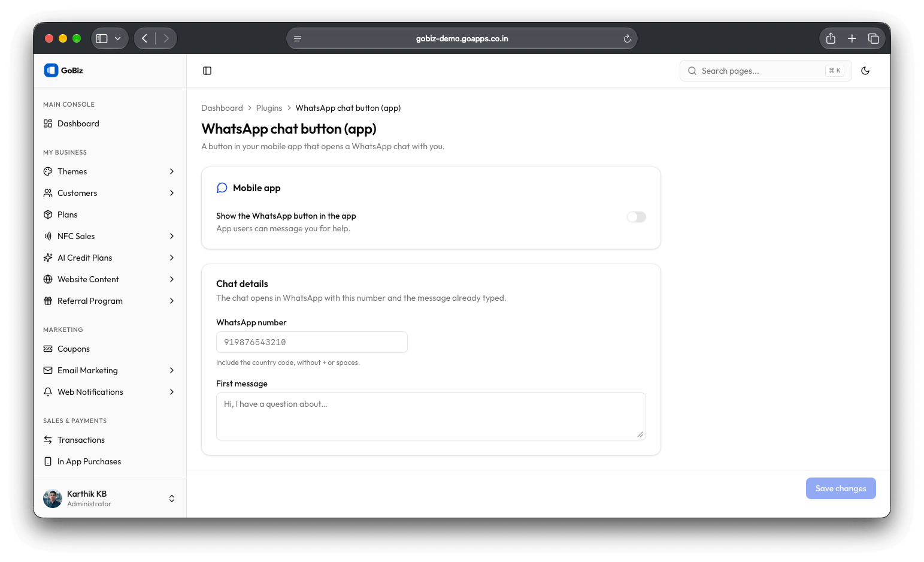Show Safari tab overview
Screen dimensions: 924x562
[874, 38]
